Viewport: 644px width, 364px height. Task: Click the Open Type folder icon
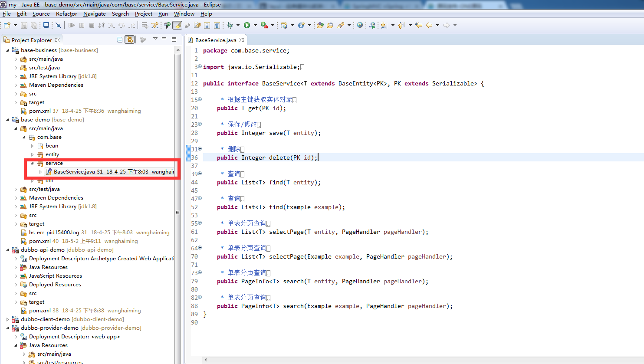tap(320, 25)
